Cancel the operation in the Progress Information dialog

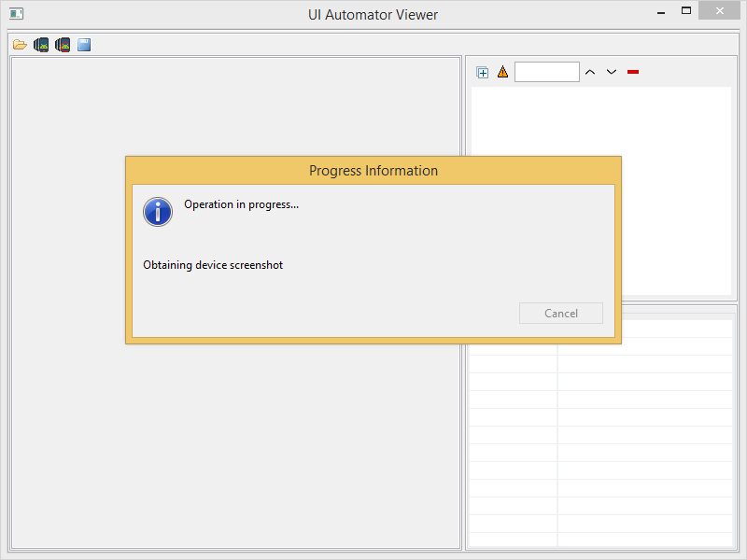561,314
